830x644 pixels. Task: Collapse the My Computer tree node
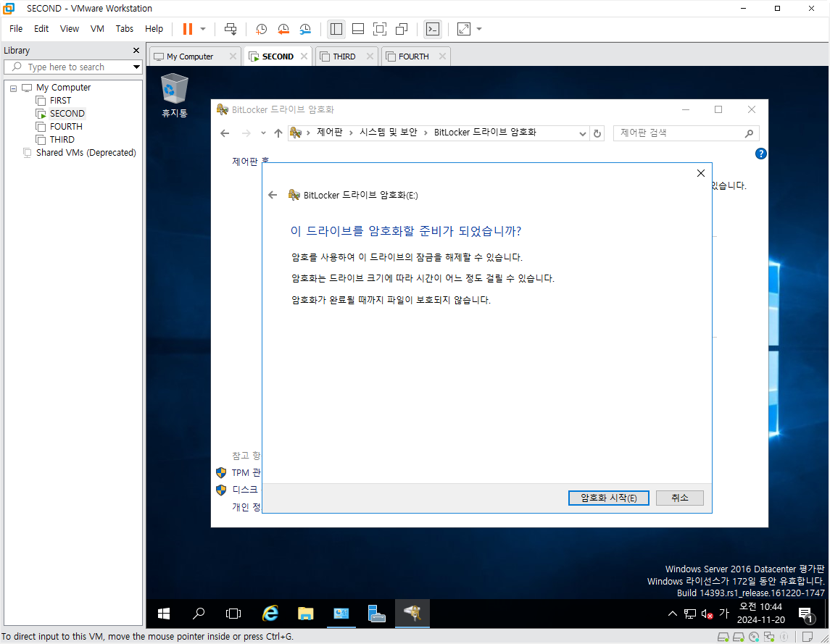13,88
